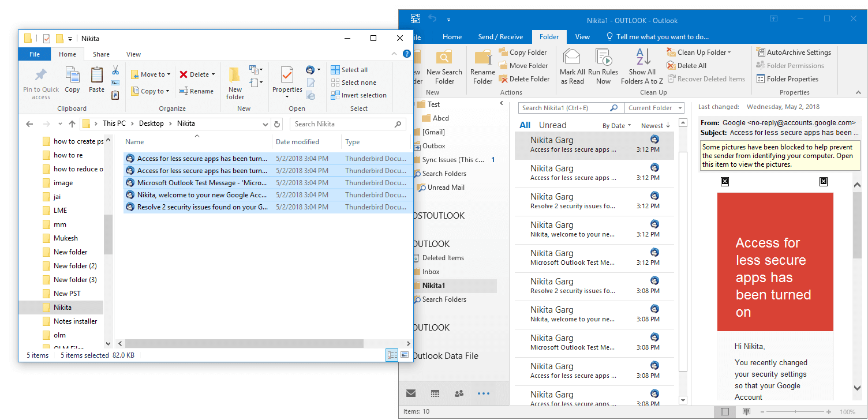
Task: Switch to View tab in Explorer
Action: [133, 54]
